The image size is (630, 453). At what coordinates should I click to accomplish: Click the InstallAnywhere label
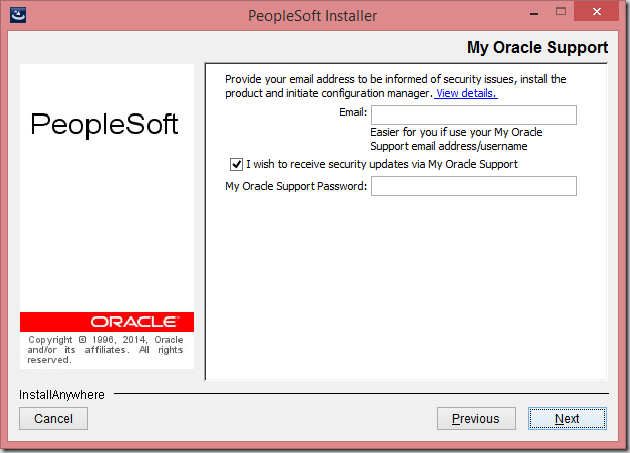click(x=62, y=395)
